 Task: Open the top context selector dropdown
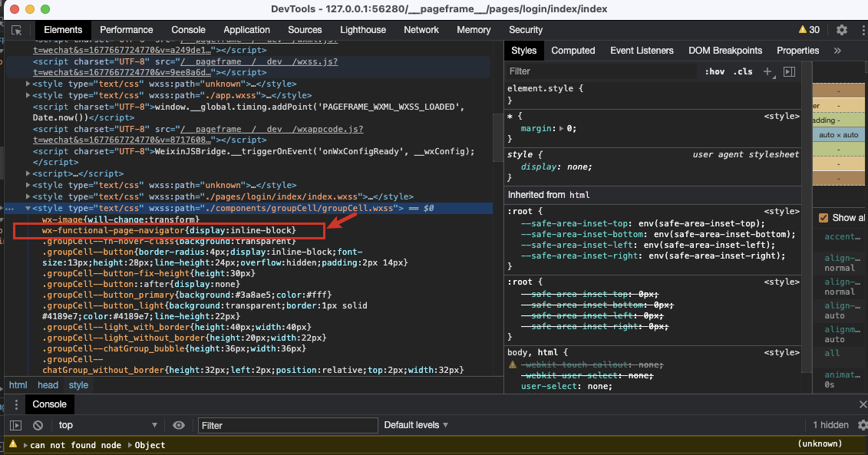(x=108, y=425)
